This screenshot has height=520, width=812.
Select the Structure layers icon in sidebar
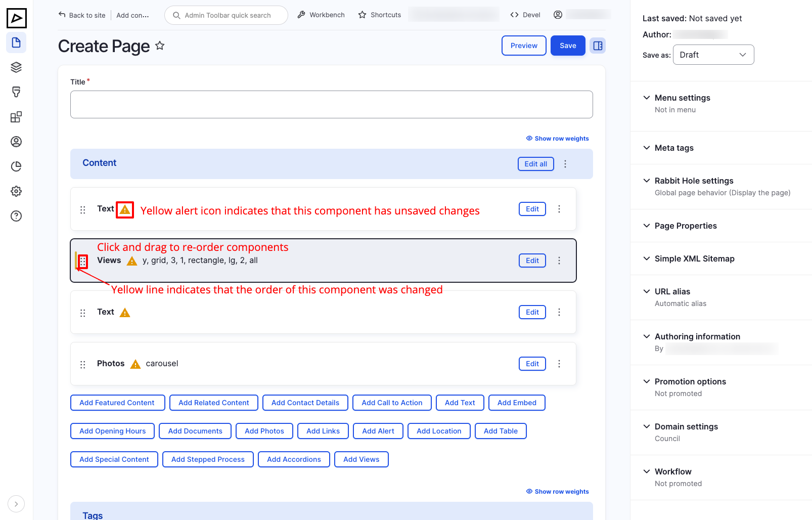pyautogui.click(x=16, y=67)
